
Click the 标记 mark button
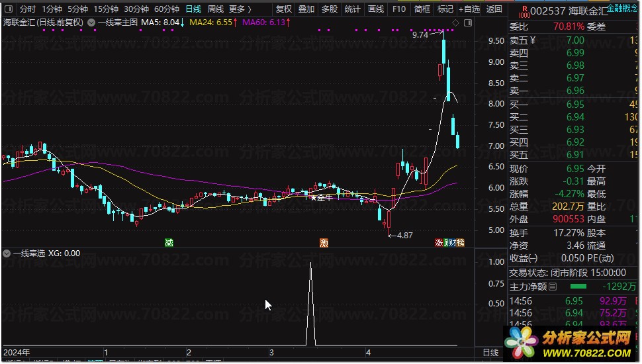(x=445, y=9)
